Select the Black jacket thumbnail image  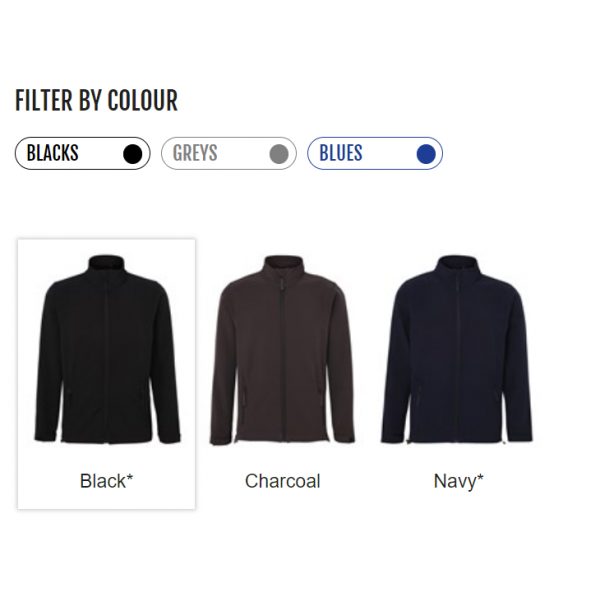pos(107,350)
